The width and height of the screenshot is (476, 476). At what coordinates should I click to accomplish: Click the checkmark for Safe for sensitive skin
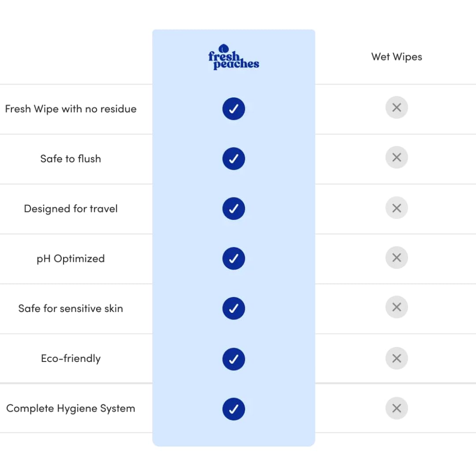click(234, 309)
